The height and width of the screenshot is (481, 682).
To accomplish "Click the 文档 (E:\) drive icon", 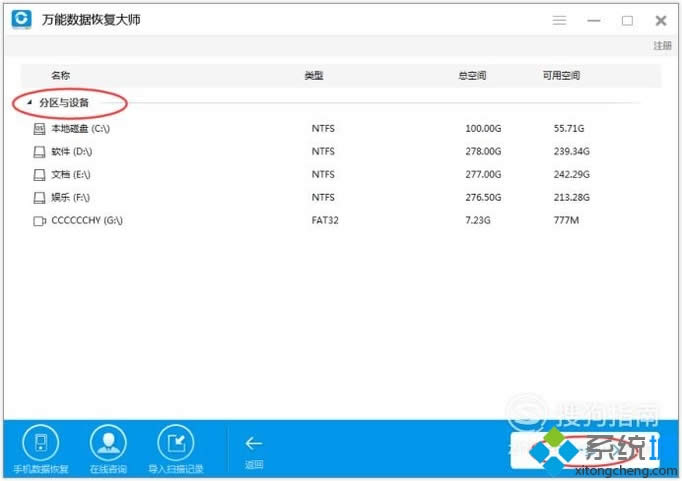I will [x=39, y=175].
